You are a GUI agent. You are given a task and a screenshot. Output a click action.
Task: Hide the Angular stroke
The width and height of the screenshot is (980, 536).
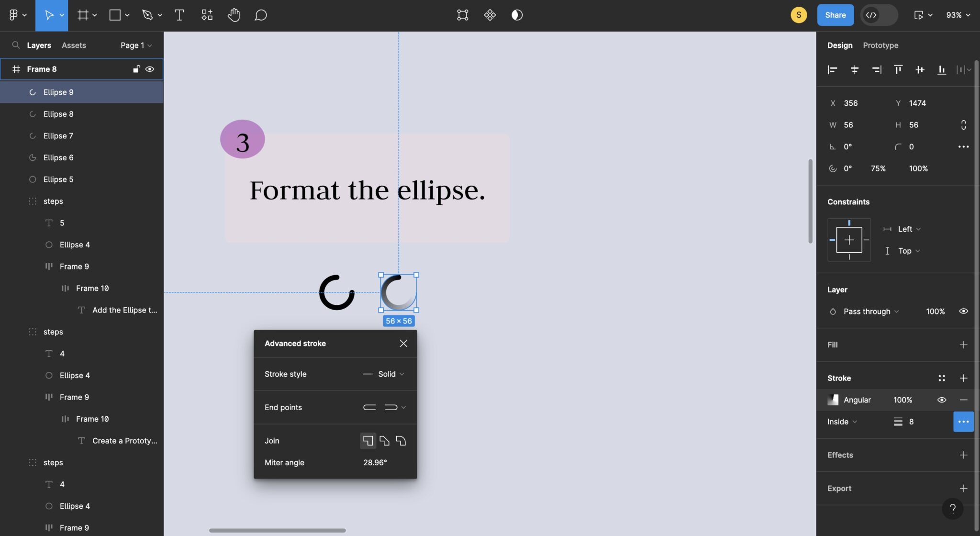click(x=941, y=400)
